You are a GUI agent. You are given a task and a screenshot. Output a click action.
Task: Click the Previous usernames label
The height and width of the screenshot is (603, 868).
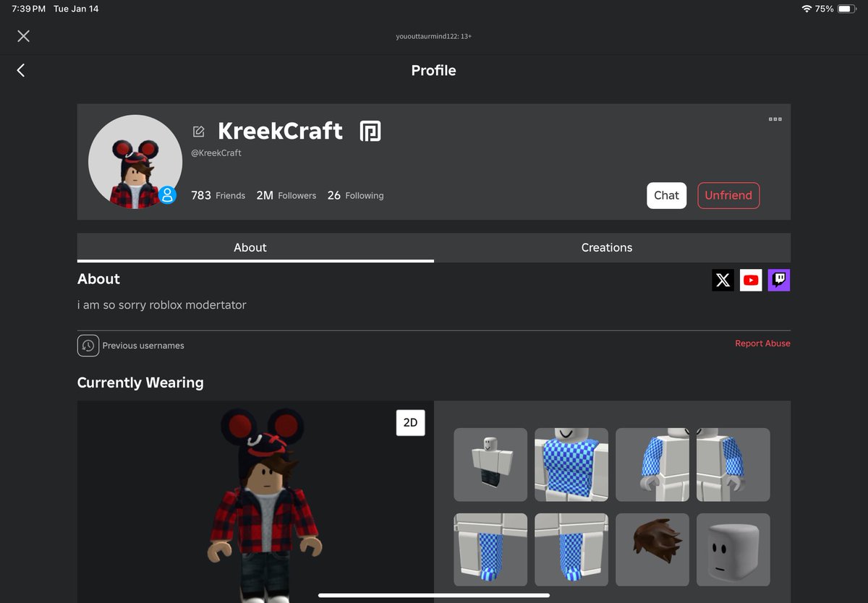pos(143,346)
